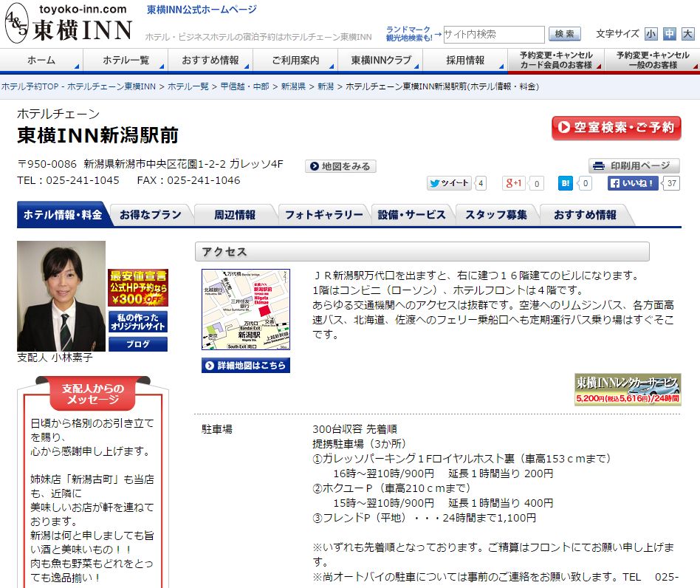Open the 印刷用ページ print page
Screen dimensions: 700x588
(x=634, y=165)
